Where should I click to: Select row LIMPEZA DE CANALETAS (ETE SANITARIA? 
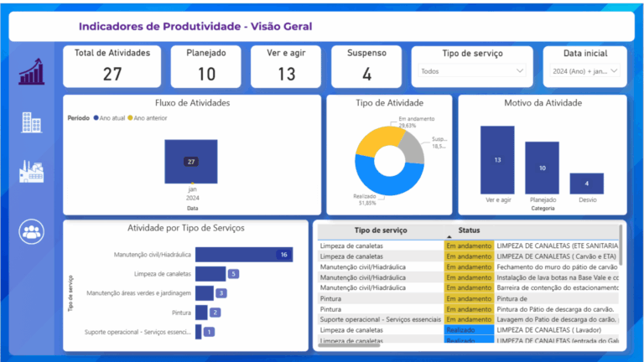pos(468,246)
